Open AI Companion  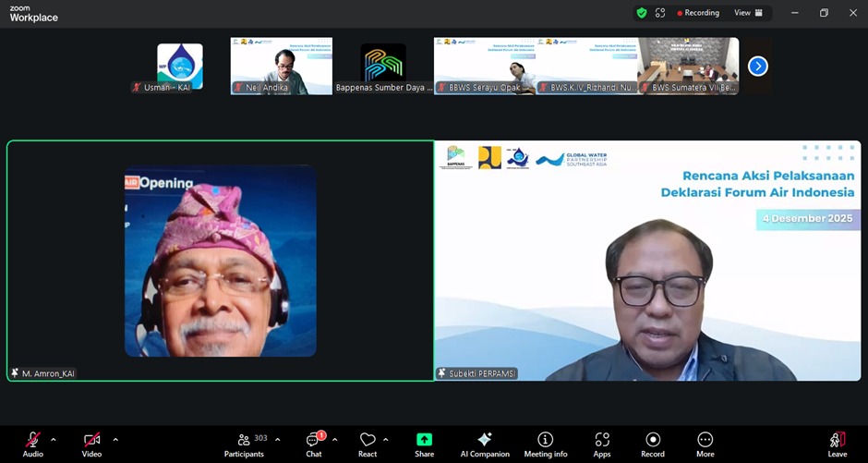(x=485, y=444)
